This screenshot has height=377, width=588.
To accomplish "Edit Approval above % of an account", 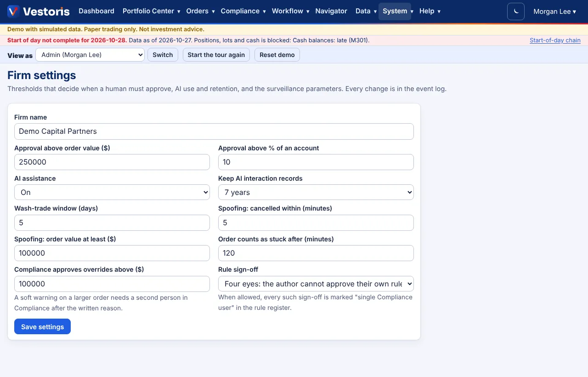I will coord(316,162).
